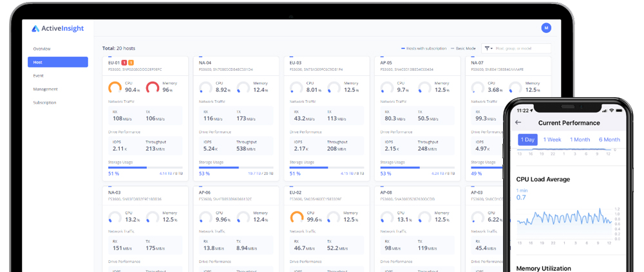This screenshot has height=272, width=644.
Task: Switch to the 1 Week range
Action: (x=552, y=140)
